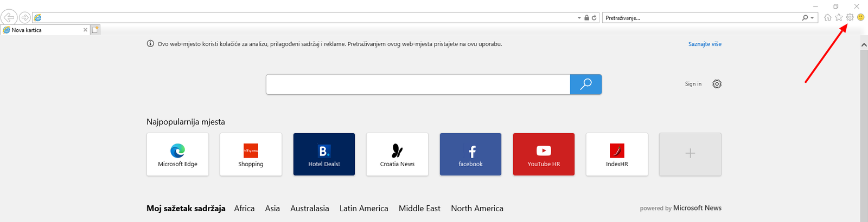The image size is (868, 222).
Task: Refresh the page with reload icon
Action: pos(594,18)
